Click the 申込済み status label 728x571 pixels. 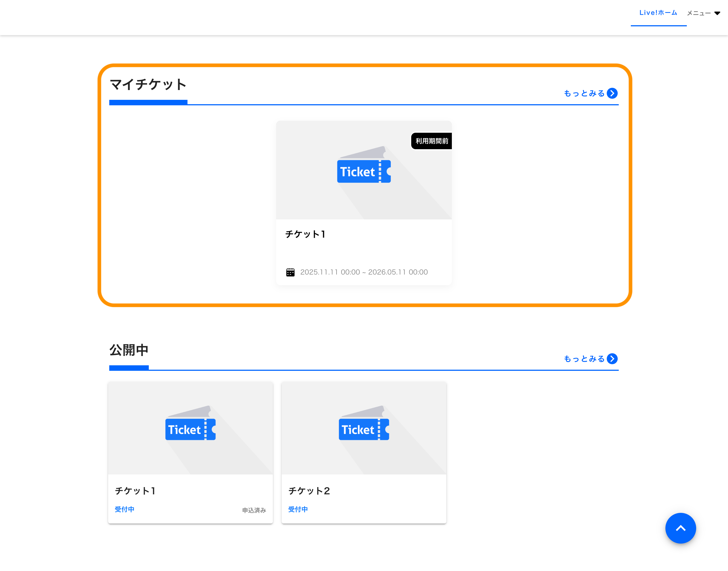[254, 510]
